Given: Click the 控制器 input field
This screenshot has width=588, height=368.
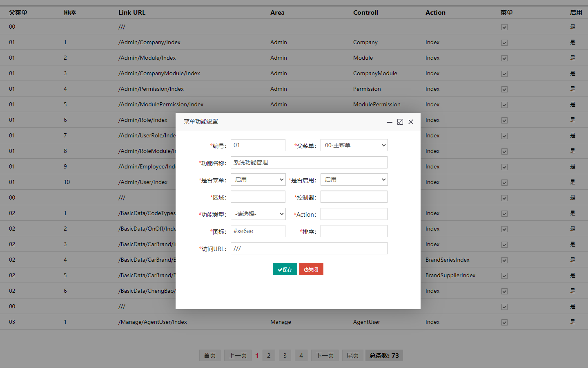Looking at the screenshot, I should [354, 197].
